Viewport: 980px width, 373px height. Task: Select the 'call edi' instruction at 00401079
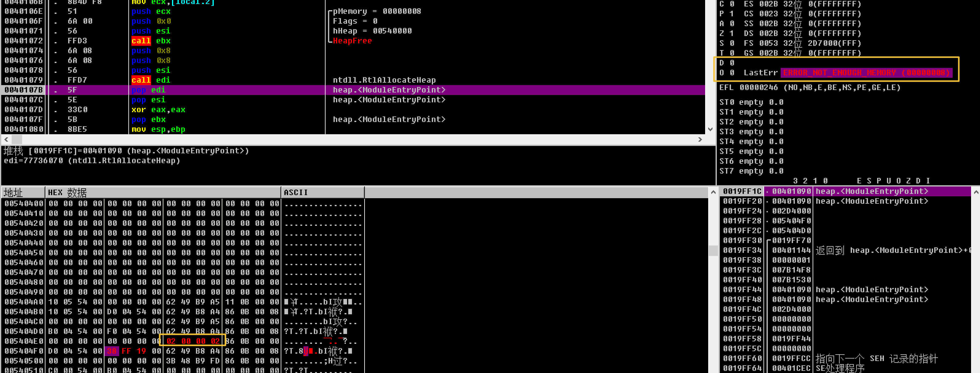click(x=151, y=80)
